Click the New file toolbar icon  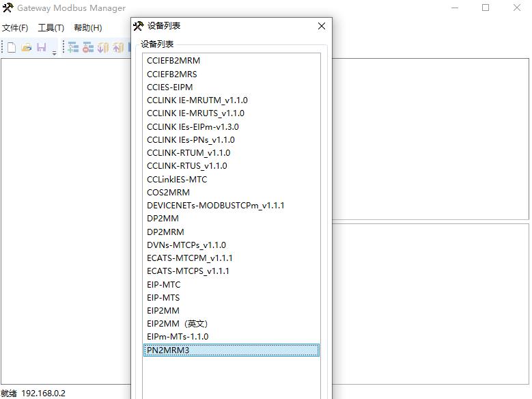pyautogui.click(x=12, y=48)
